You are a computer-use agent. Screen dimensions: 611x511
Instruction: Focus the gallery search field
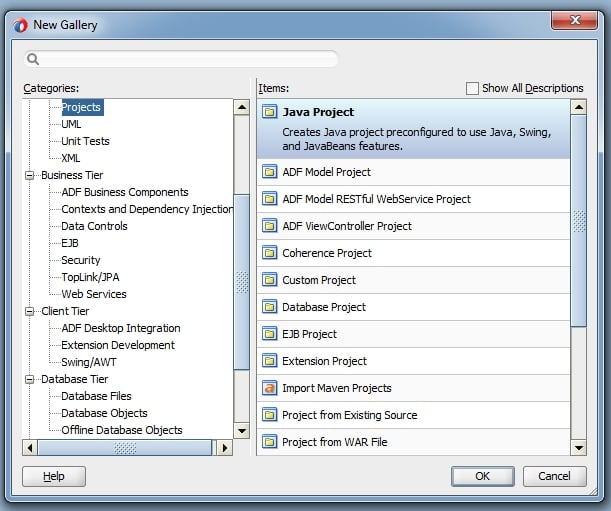coord(180,59)
